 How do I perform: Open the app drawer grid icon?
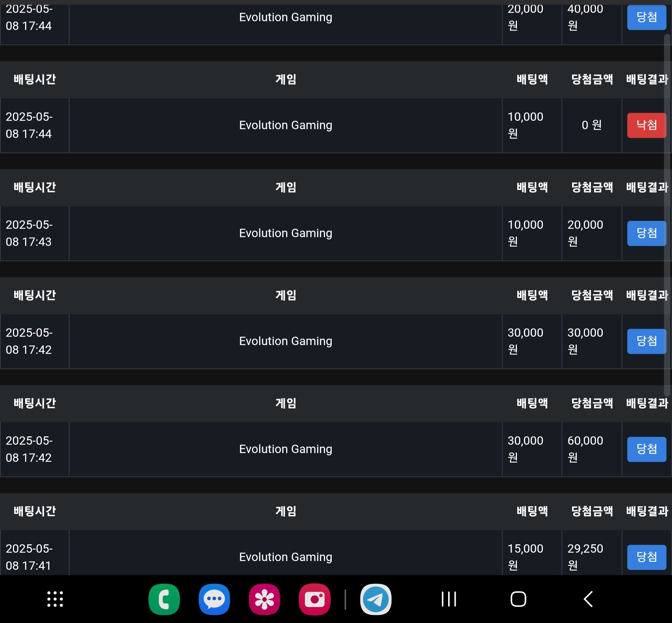coord(55,599)
